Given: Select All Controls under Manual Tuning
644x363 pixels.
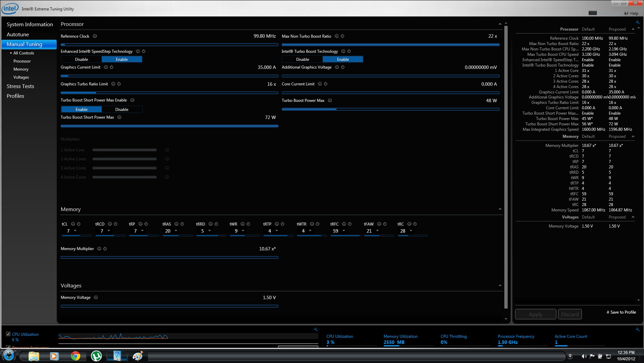Looking at the screenshot, I should 24,53.
